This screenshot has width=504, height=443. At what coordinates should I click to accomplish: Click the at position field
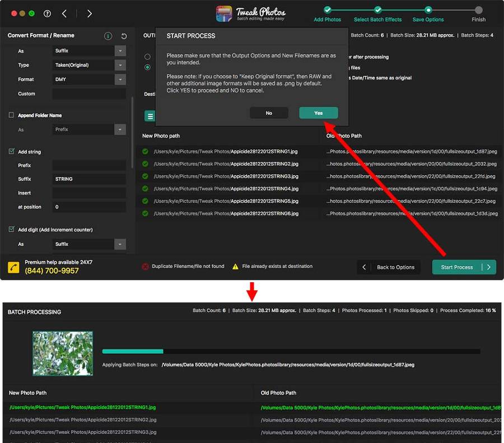[89, 207]
